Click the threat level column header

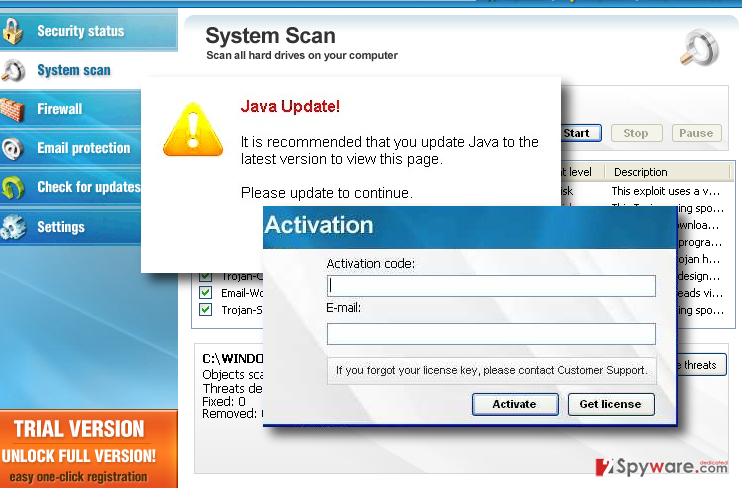(x=582, y=172)
